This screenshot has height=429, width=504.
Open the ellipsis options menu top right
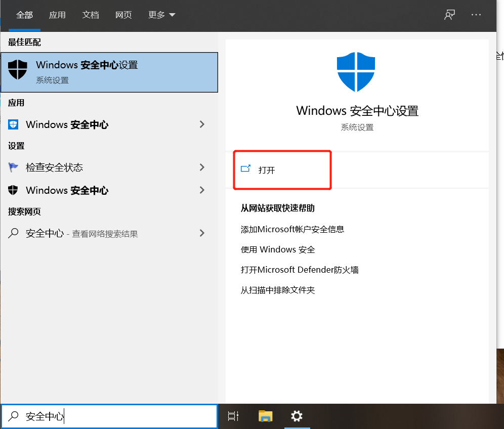(x=476, y=15)
